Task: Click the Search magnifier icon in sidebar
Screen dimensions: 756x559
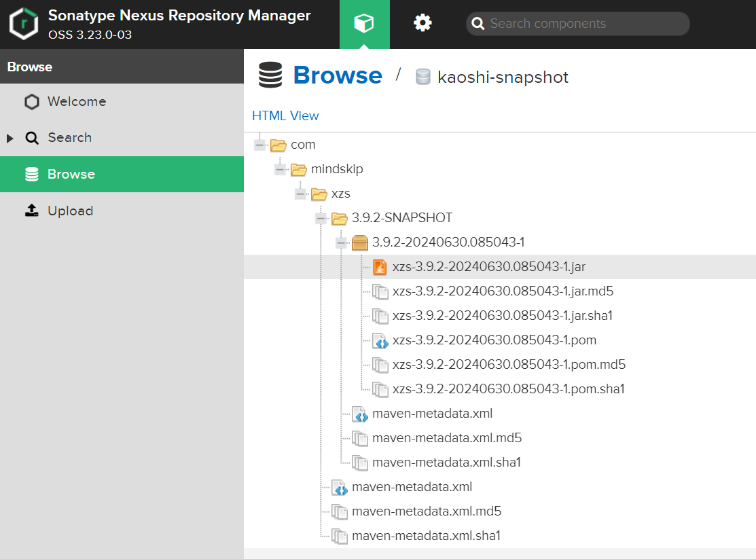Action: tap(32, 138)
